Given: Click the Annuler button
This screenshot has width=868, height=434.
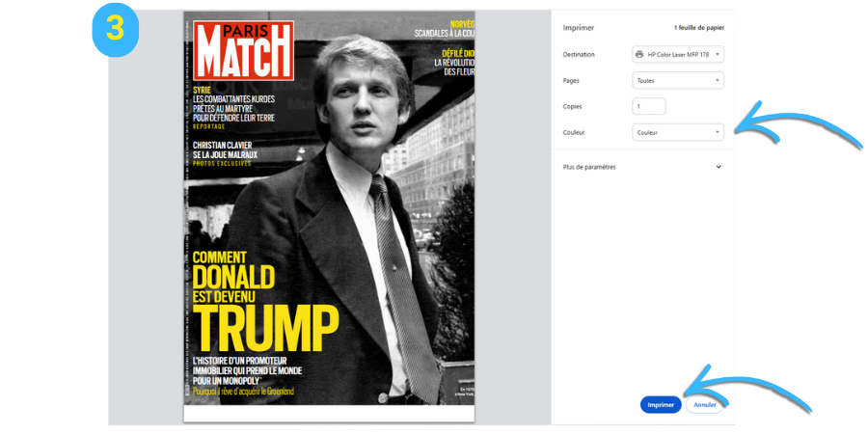Looking at the screenshot, I should (x=705, y=405).
